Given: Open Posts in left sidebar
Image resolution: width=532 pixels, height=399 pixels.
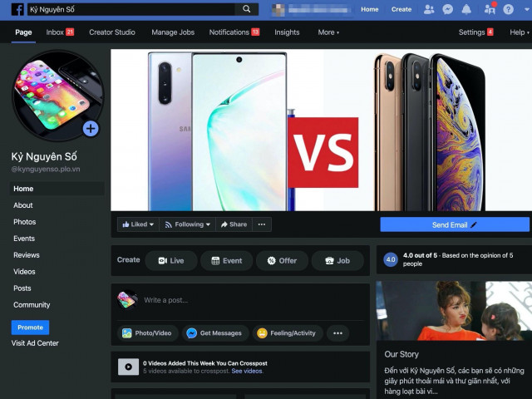Looking at the screenshot, I should coord(22,288).
